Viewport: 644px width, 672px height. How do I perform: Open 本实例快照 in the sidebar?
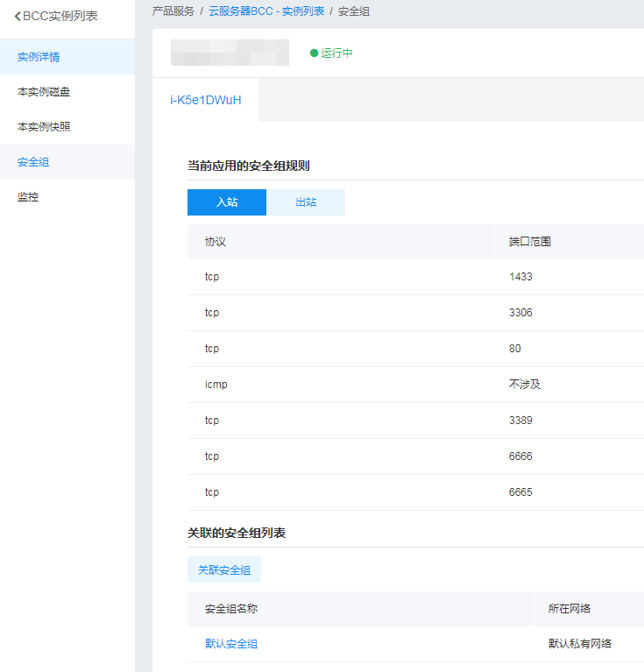pos(67,127)
